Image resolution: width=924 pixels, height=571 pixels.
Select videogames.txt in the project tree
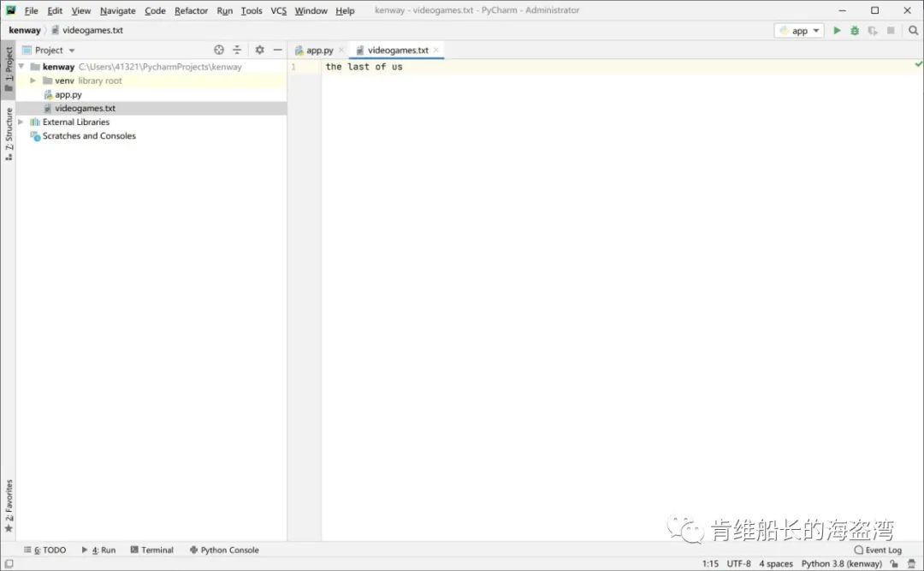pos(85,108)
